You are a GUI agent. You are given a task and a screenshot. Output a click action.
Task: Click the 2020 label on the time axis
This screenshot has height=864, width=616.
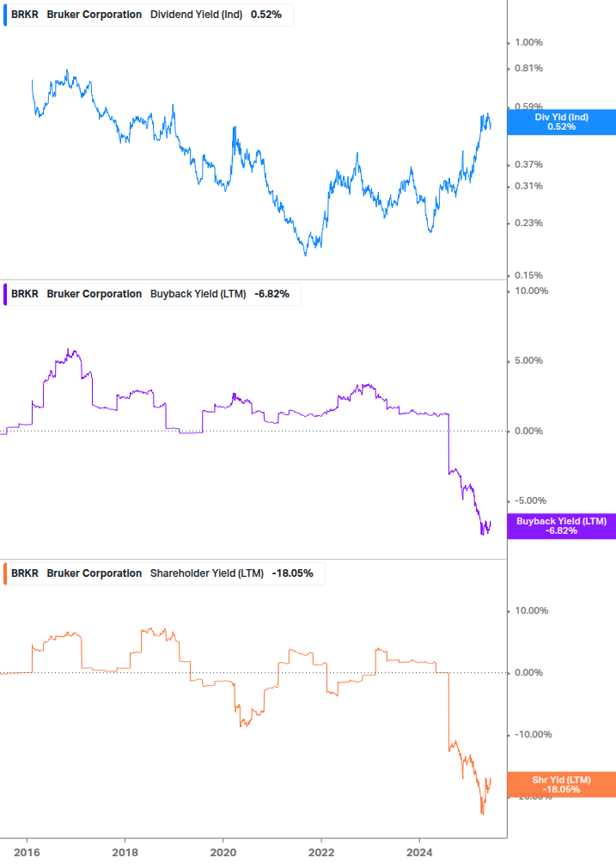(x=223, y=853)
